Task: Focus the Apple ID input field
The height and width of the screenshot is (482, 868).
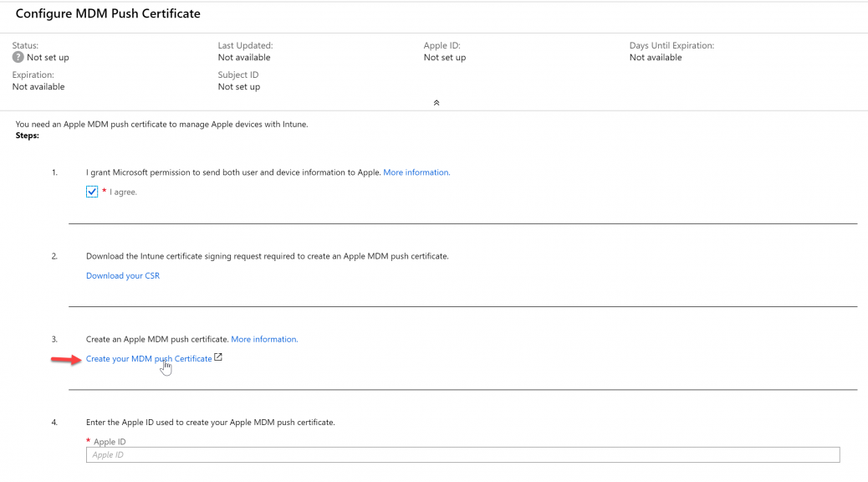Action: click(x=462, y=455)
